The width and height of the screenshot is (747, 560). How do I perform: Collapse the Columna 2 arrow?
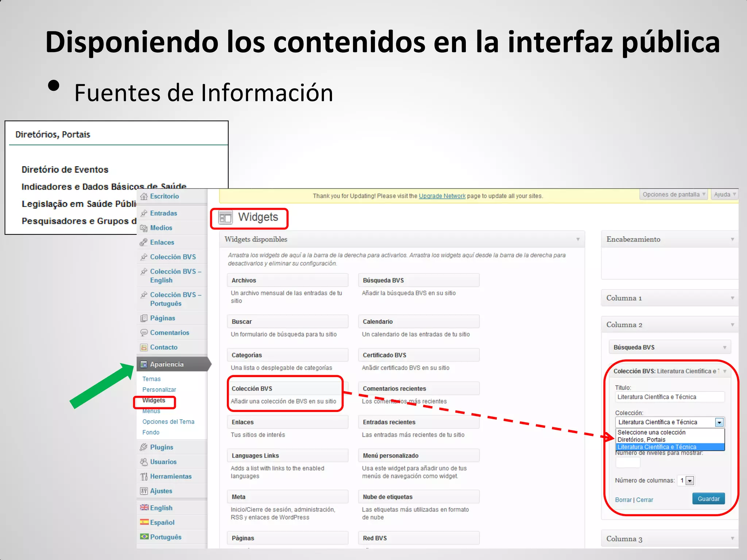click(732, 325)
